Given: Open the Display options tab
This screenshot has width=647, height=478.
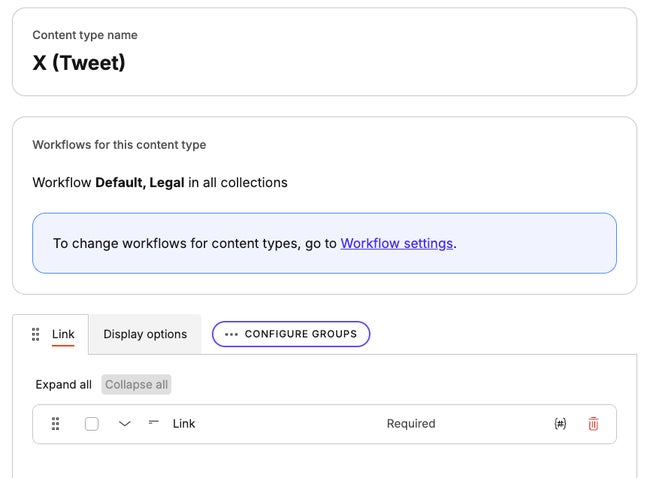Looking at the screenshot, I should tap(145, 334).
